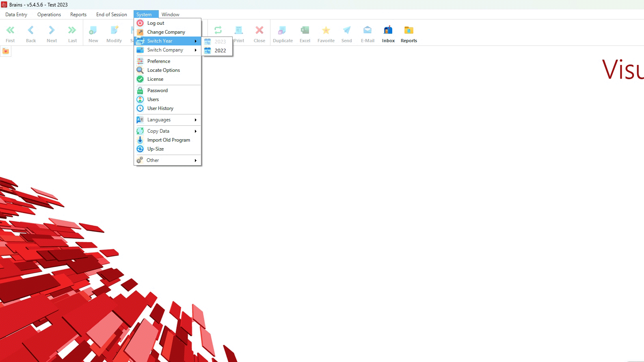644x362 pixels.
Task: Choose Change Company menu entry
Action: click(x=168, y=32)
